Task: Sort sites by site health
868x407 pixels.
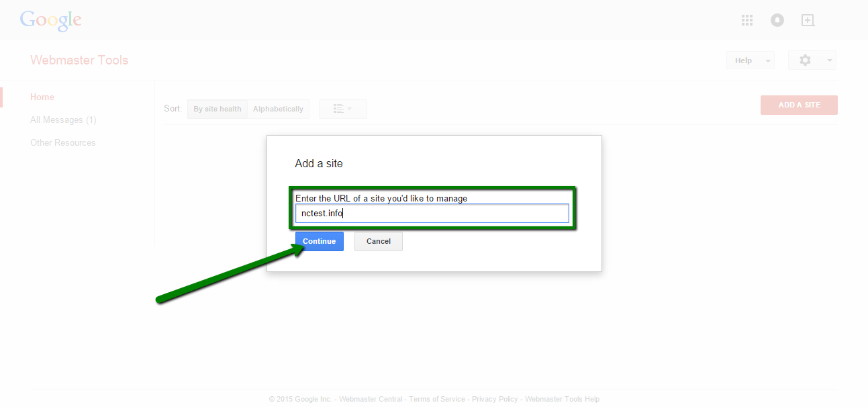Action: point(217,109)
